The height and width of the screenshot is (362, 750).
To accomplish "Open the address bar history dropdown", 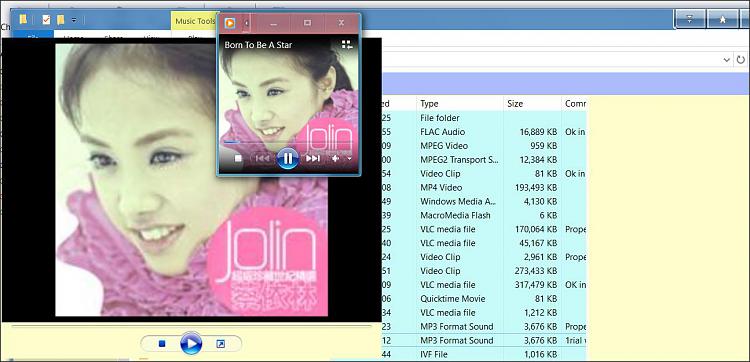I will point(727,60).
